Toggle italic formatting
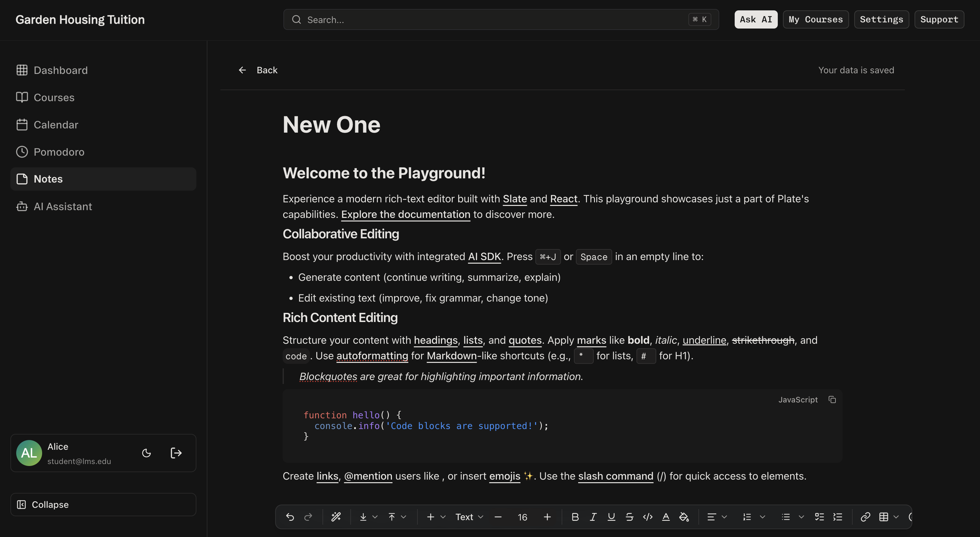Viewport: 980px width, 537px height. 593,517
